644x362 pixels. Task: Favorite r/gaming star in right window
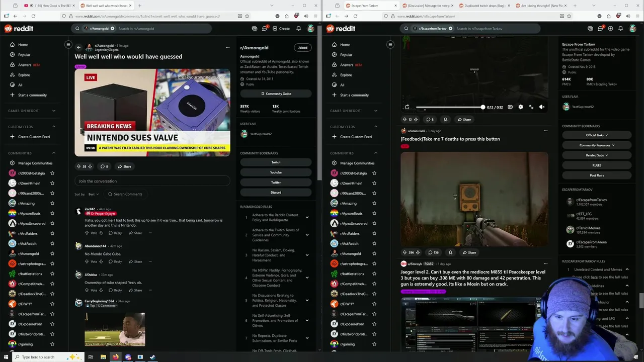point(374,344)
